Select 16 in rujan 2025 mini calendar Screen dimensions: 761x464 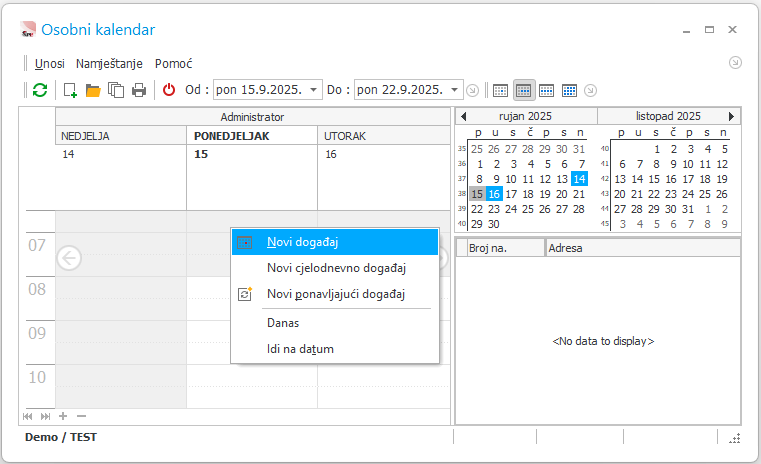click(494, 194)
